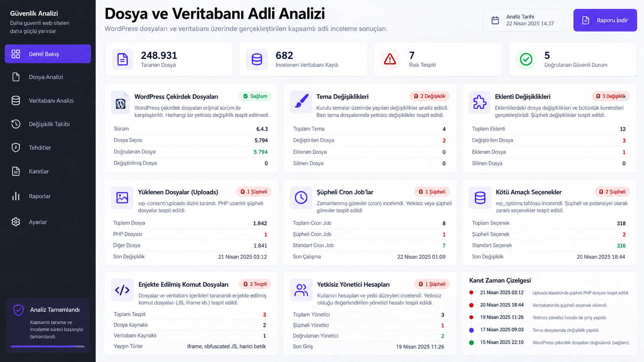Click the database icon in Kötü Amaçlı Seçenekler card
The width and height of the screenshot is (644, 362).
[x=480, y=198]
